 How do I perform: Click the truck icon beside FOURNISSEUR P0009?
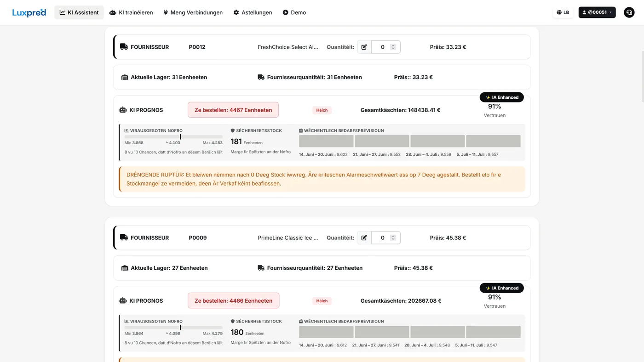tap(124, 238)
